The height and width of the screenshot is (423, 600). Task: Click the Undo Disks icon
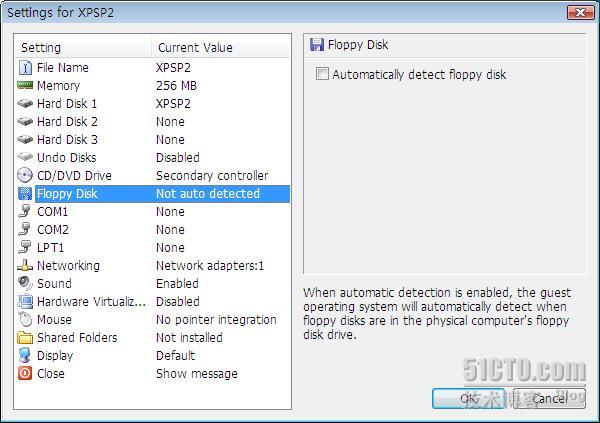pyautogui.click(x=25, y=157)
